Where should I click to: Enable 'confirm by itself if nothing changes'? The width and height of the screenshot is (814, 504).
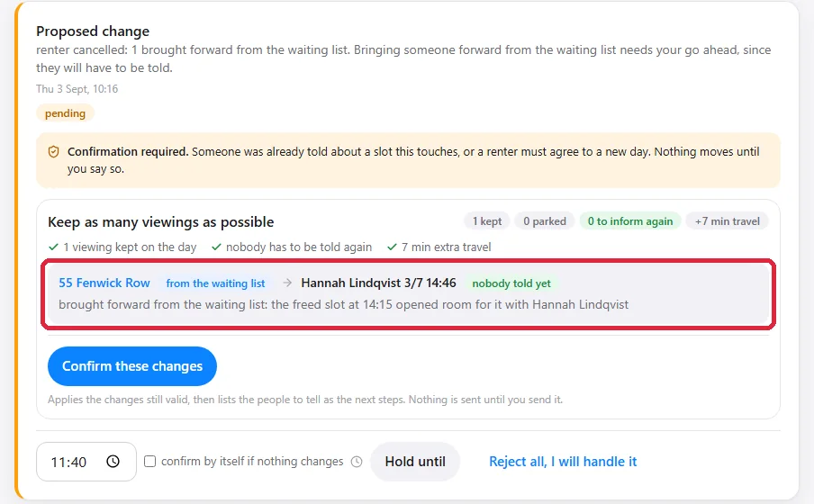pos(150,462)
